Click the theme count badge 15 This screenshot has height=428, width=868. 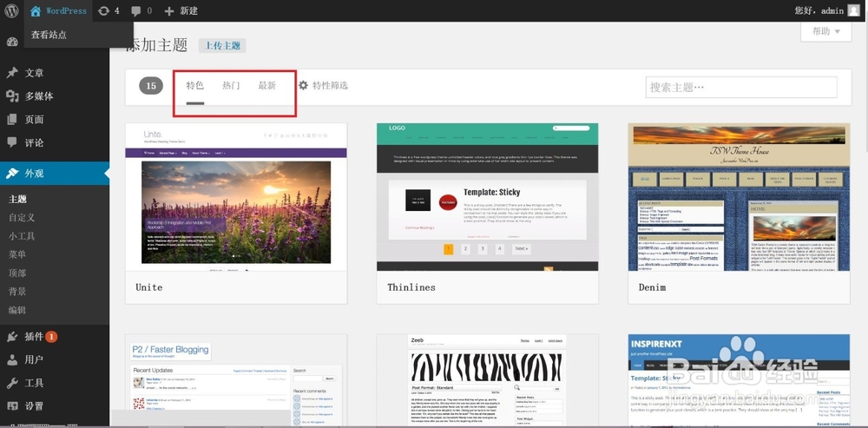(150, 86)
